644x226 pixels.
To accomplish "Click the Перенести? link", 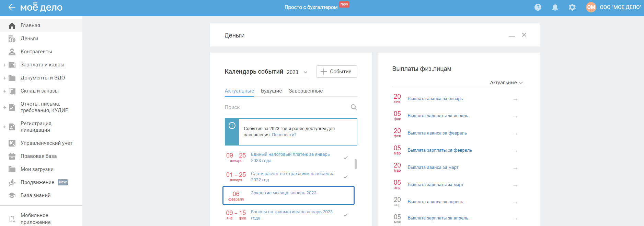I will coord(284,135).
